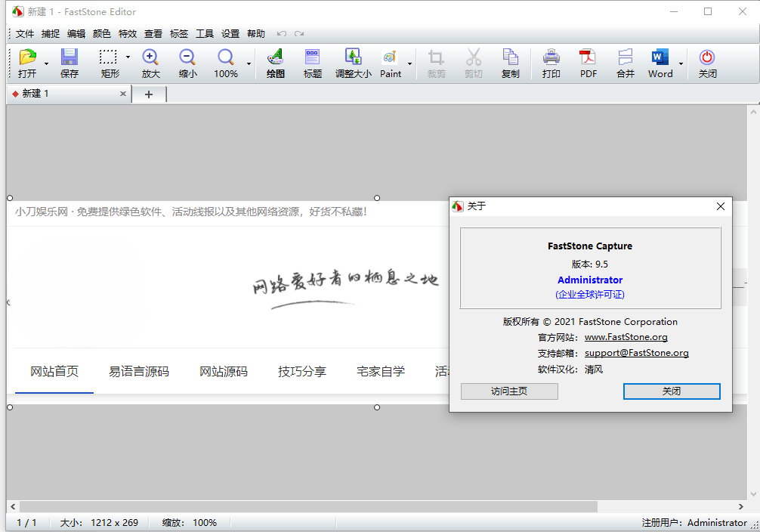Image resolution: width=760 pixels, height=532 pixels.
Task: Open the 文件 menu
Action: pos(25,33)
